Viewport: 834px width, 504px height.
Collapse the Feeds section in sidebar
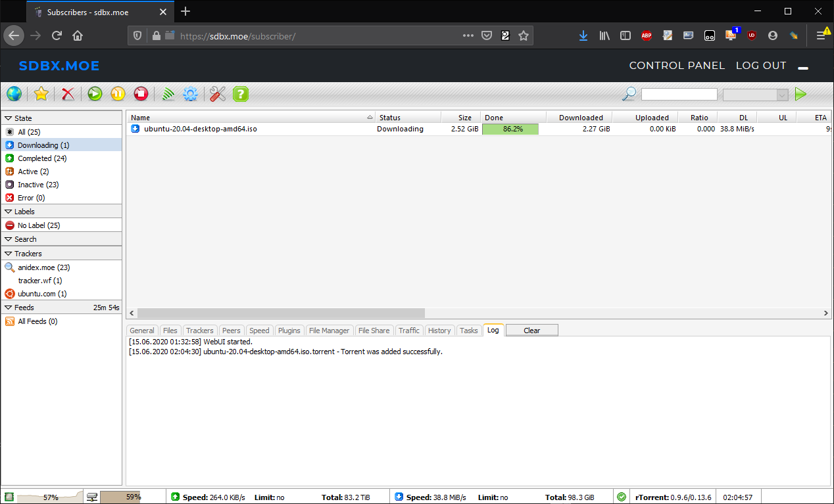pyautogui.click(x=61, y=308)
